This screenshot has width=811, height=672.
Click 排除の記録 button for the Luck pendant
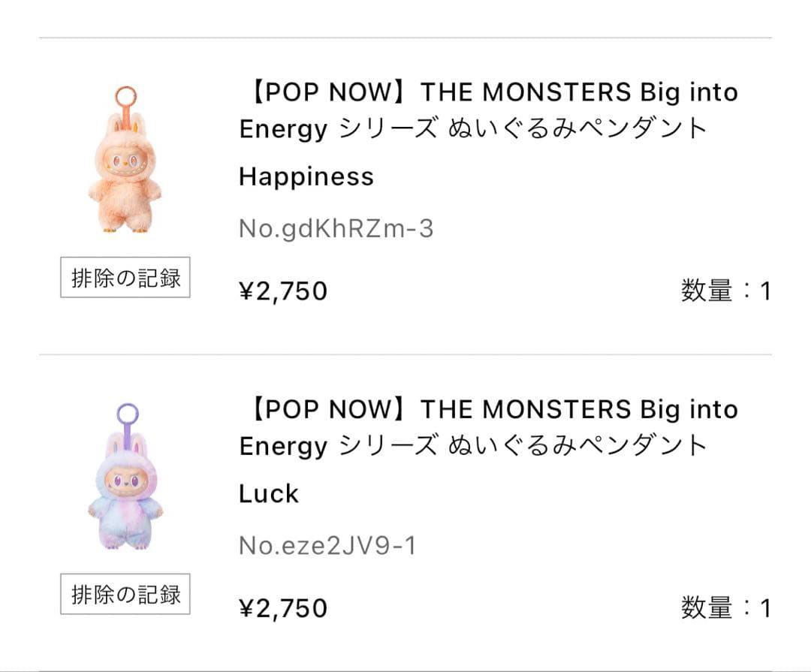pos(125,595)
